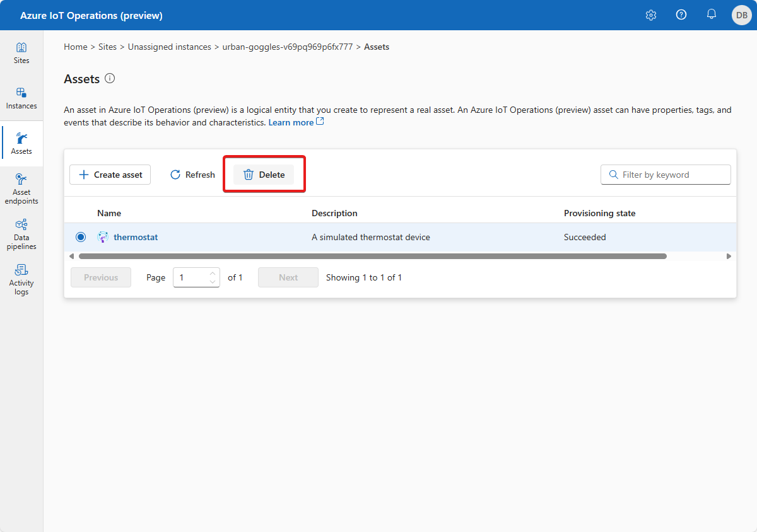
Task: Open the DB user avatar menu
Action: (741, 15)
